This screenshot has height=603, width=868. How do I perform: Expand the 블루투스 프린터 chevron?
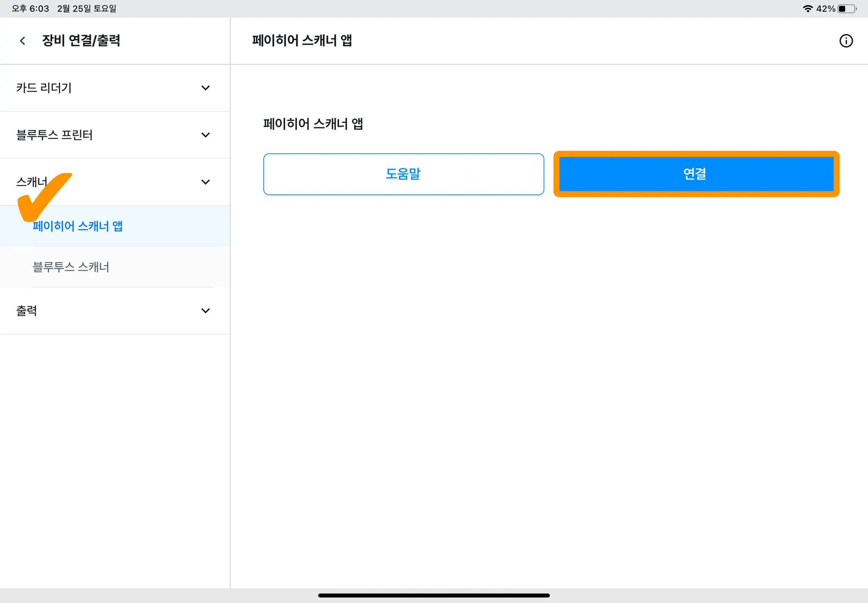pyautogui.click(x=206, y=135)
